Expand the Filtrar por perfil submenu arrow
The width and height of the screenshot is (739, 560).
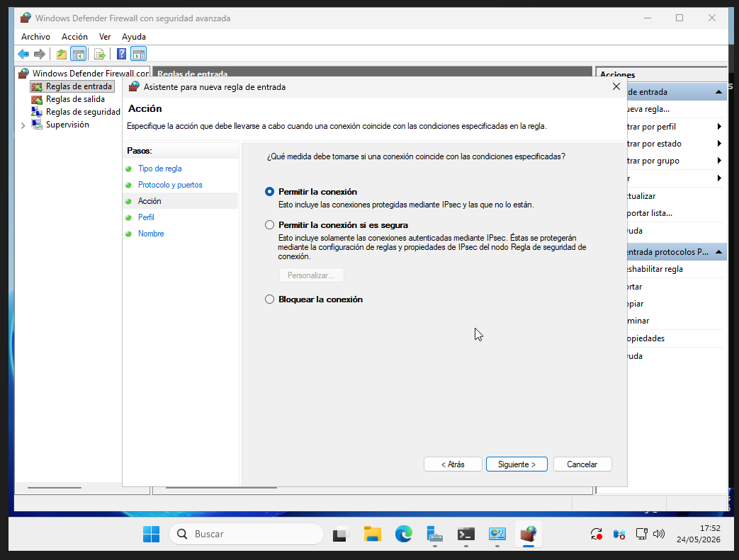pyautogui.click(x=719, y=126)
